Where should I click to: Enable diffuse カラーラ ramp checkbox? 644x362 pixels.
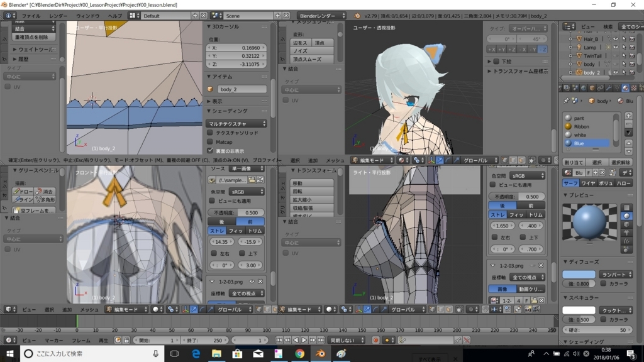pos(603,283)
